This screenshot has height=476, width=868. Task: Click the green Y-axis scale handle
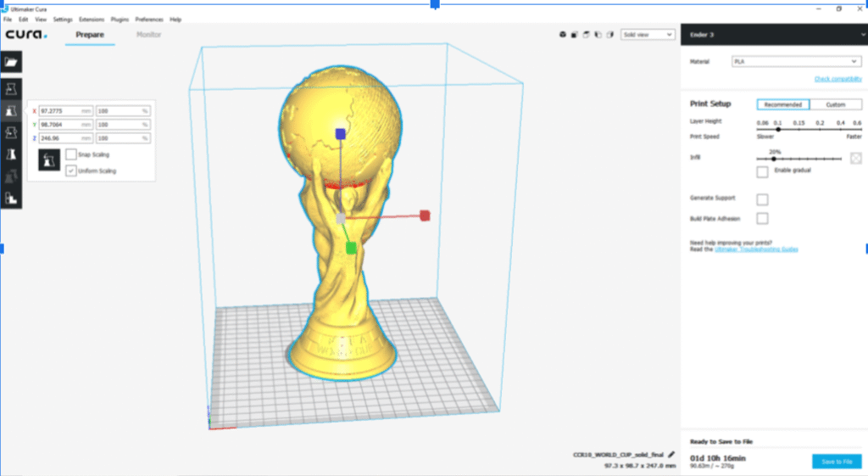pos(351,249)
